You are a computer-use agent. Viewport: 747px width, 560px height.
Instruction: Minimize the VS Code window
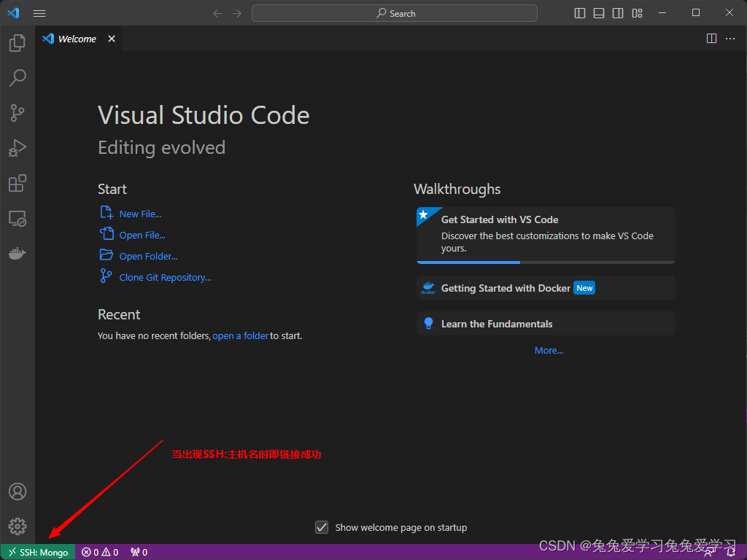pyautogui.click(x=662, y=13)
